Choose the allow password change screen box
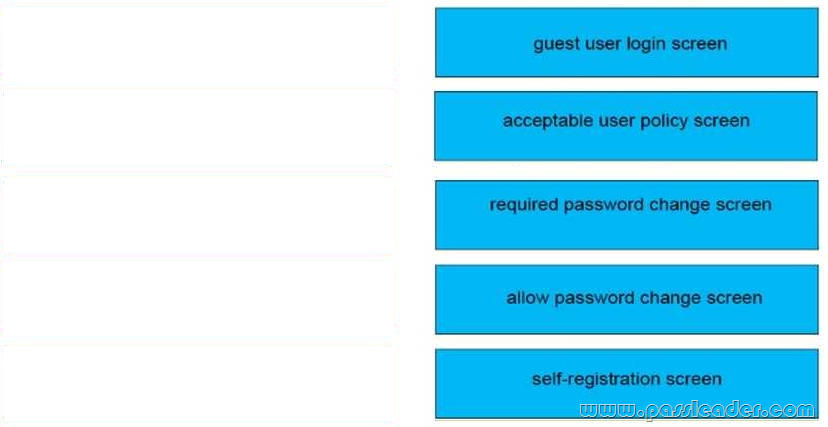 [626, 299]
